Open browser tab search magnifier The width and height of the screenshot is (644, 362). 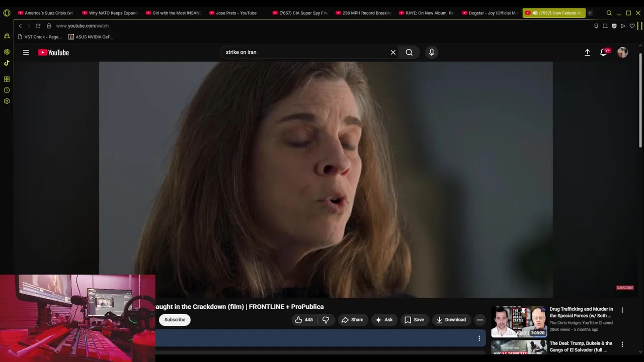click(609, 13)
